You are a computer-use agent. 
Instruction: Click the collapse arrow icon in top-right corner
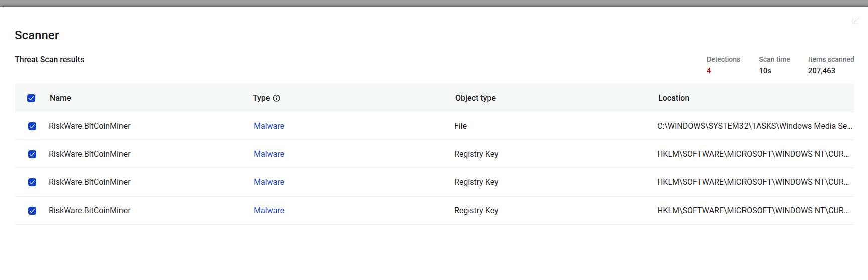pyautogui.click(x=856, y=20)
